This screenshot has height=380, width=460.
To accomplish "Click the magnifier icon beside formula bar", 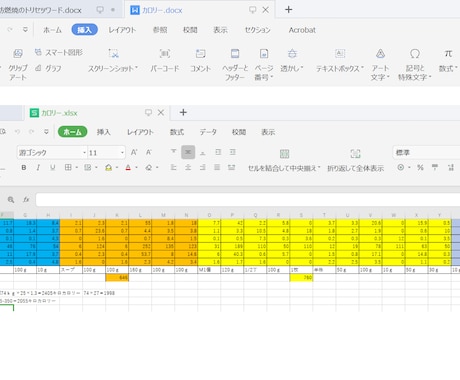I will 11,199.
